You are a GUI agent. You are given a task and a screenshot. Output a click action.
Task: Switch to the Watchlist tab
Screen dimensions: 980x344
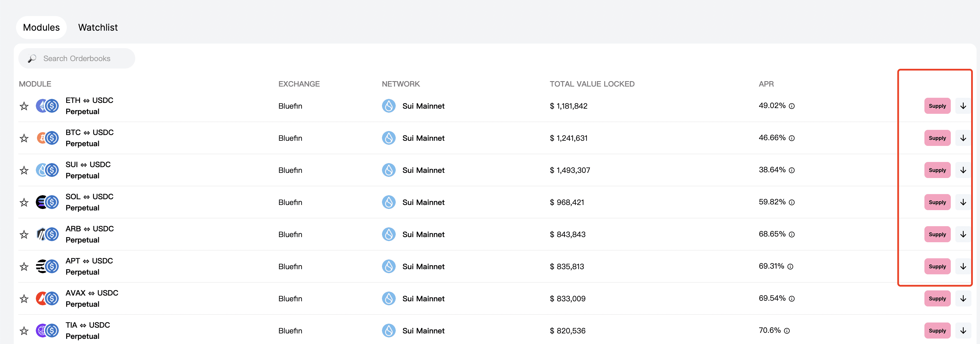(98, 28)
